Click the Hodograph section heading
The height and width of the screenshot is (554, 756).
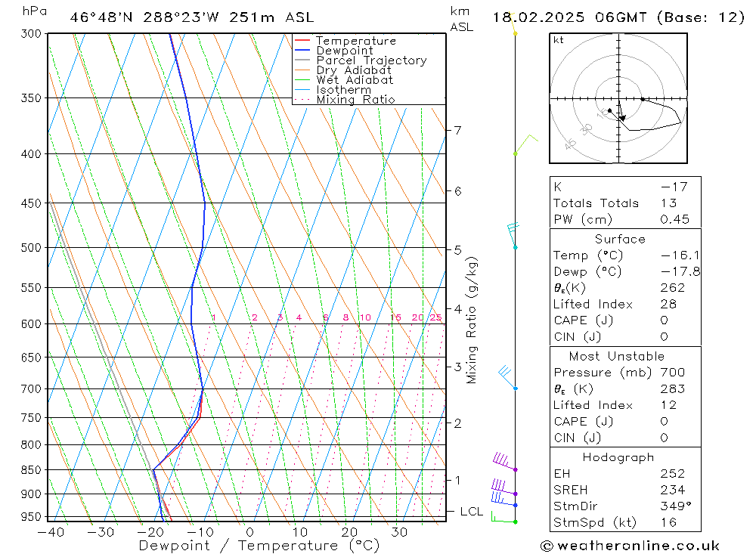pos(618,457)
